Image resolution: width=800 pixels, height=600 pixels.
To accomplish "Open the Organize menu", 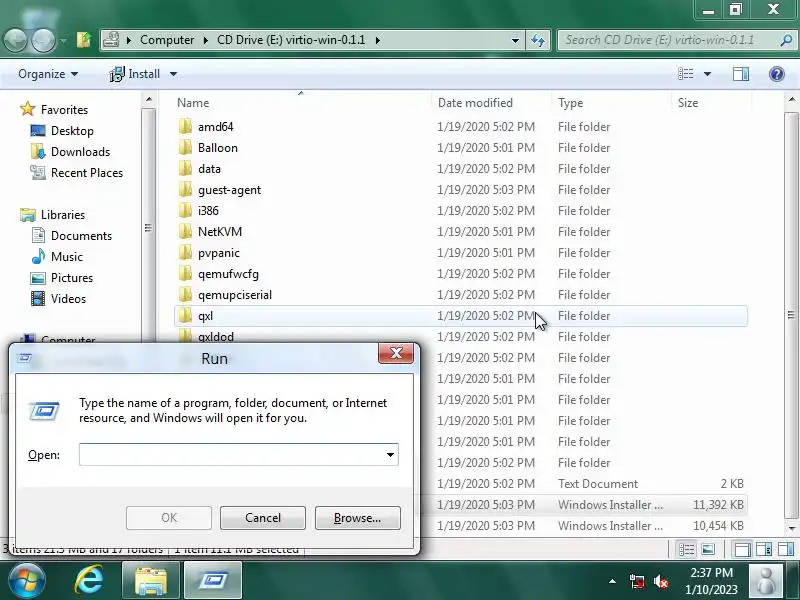I will point(48,74).
